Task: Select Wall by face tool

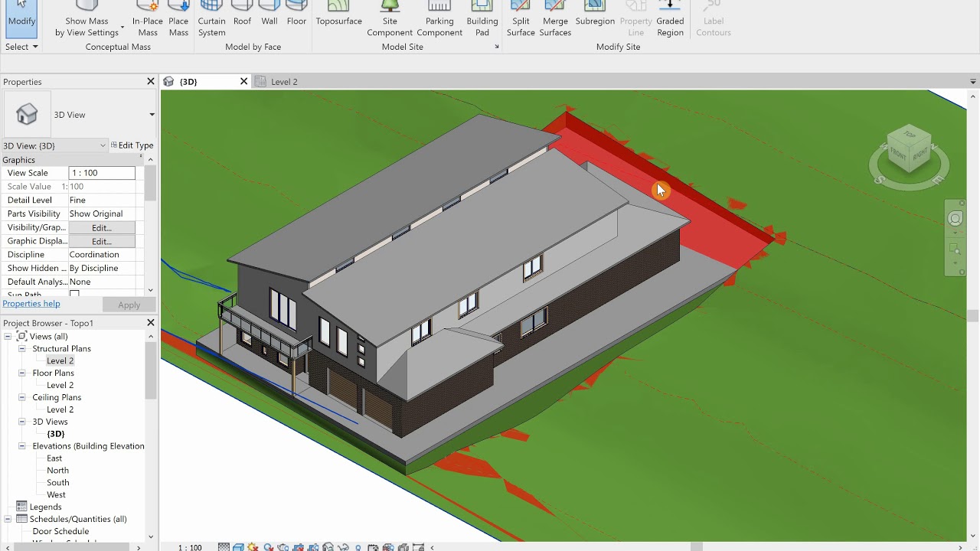Action: click(269, 15)
